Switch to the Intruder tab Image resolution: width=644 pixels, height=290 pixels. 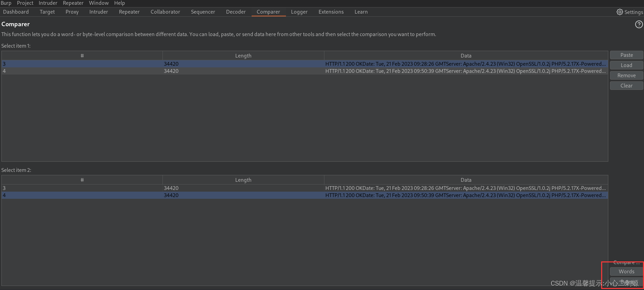click(99, 12)
